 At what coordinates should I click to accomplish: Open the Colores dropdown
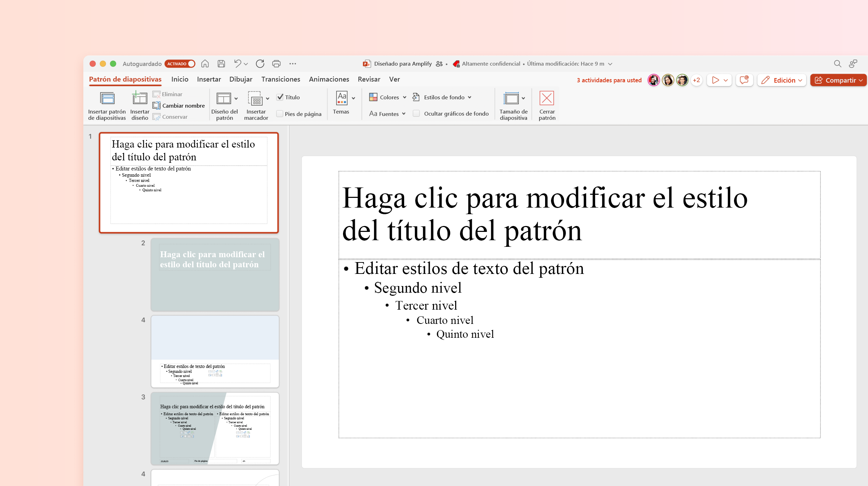[x=388, y=97]
